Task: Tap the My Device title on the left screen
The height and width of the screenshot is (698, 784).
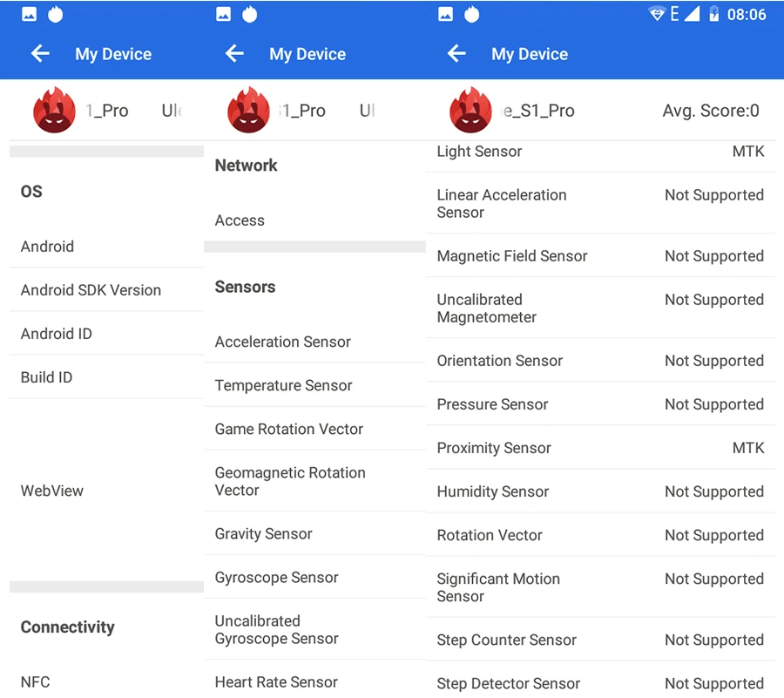Action: (113, 54)
